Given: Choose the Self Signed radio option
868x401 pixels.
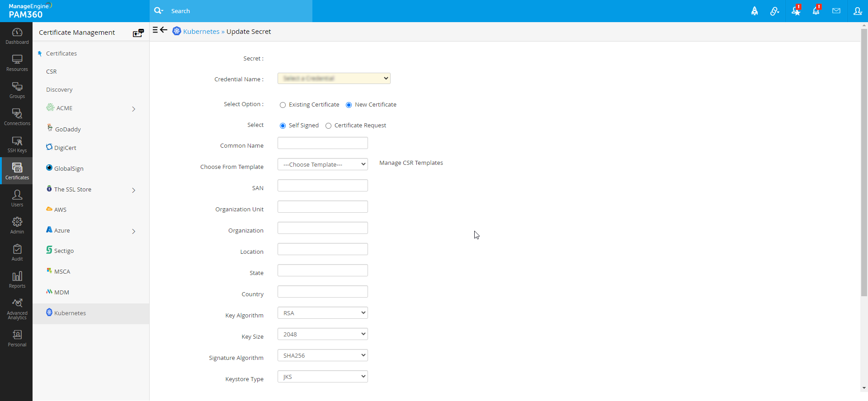Looking at the screenshot, I should tap(283, 126).
